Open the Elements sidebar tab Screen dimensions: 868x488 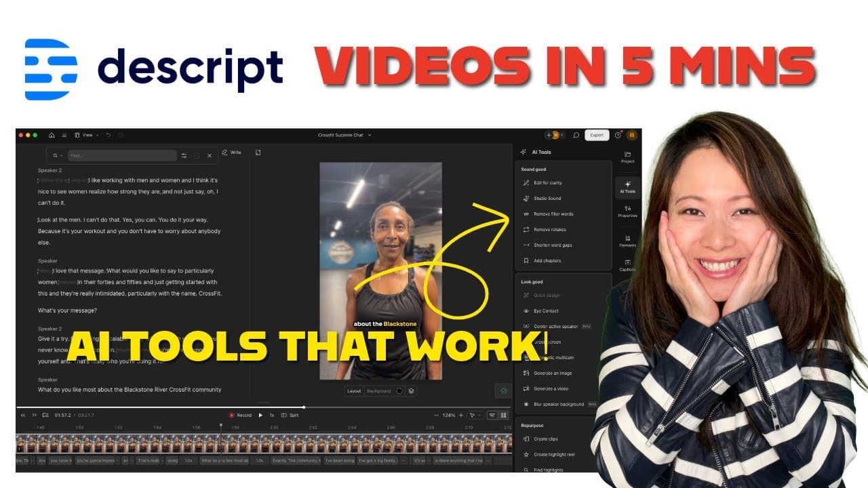click(627, 241)
